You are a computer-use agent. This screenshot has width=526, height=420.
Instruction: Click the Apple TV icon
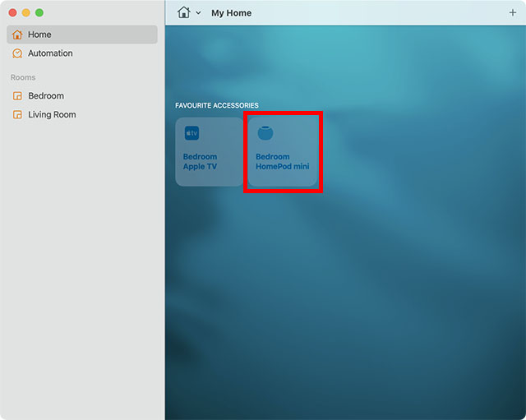(191, 133)
